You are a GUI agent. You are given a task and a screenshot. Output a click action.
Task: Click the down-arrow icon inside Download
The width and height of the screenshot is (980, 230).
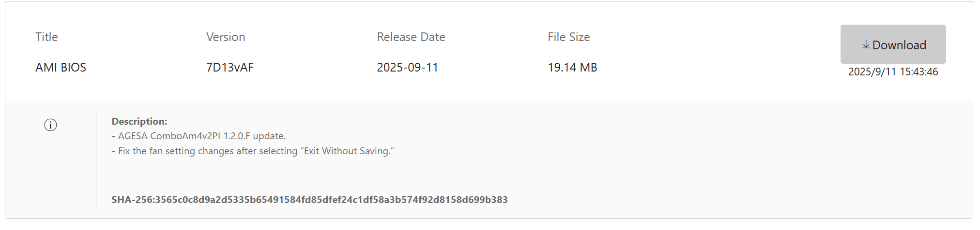coord(866,44)
